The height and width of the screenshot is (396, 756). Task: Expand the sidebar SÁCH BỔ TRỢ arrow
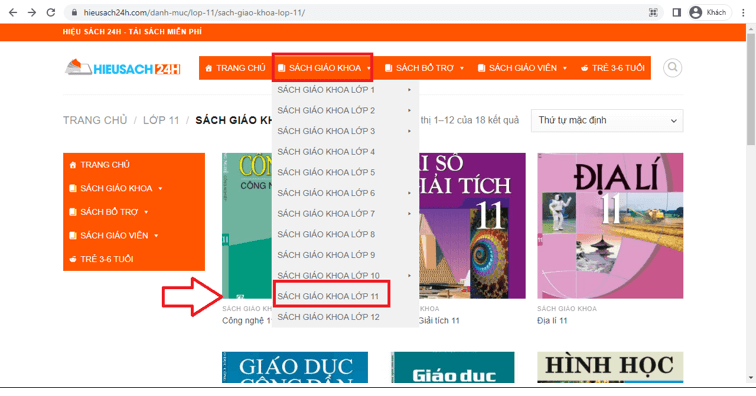(146, 212)
